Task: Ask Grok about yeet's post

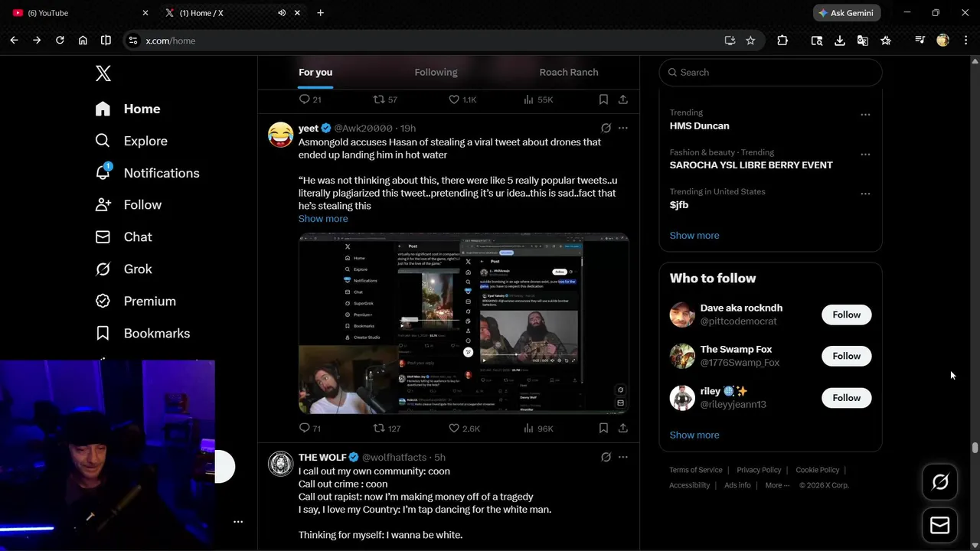Action: pyautogui.click(x=606, y=128)
